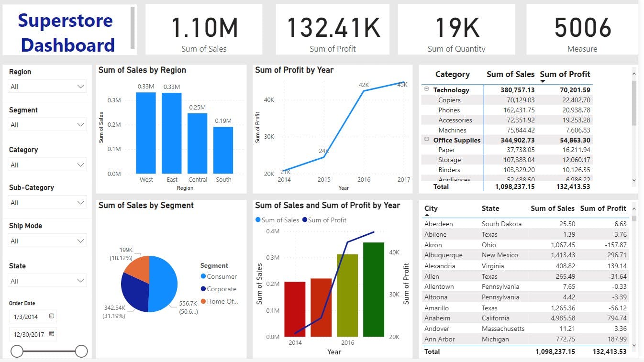
Task: Click the East bar in Sales by Region
Action: (172, 133)
